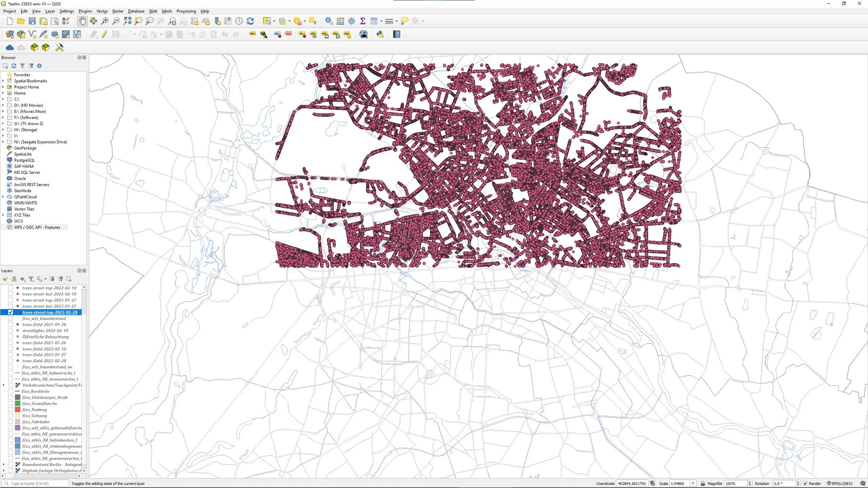This screenshot has height=488, width=868.
Task: Open the Vector menu
Action: [102, 11]
